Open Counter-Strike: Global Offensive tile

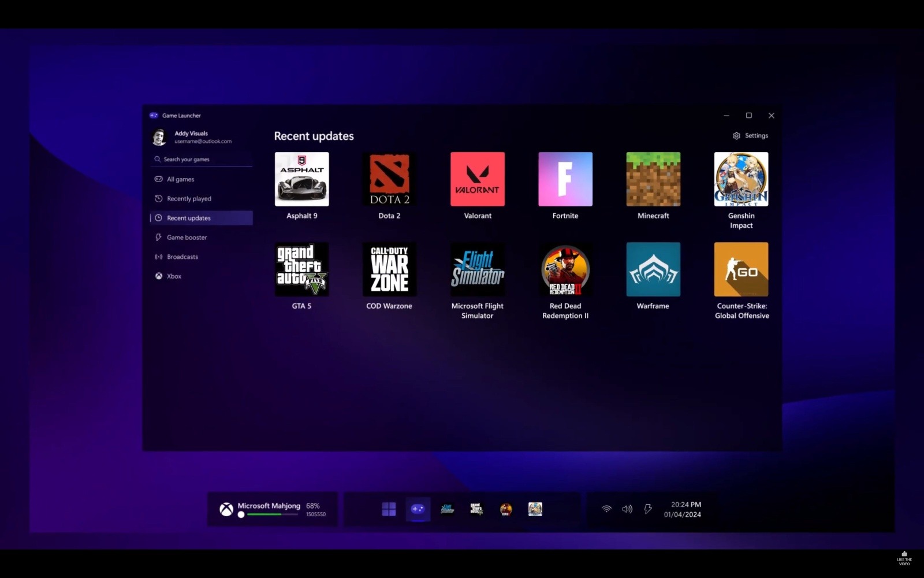tap(740, 269)
